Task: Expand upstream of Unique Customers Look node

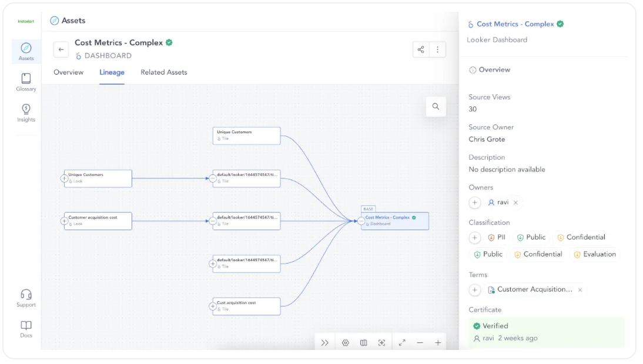Action: (x=65, y=178)
